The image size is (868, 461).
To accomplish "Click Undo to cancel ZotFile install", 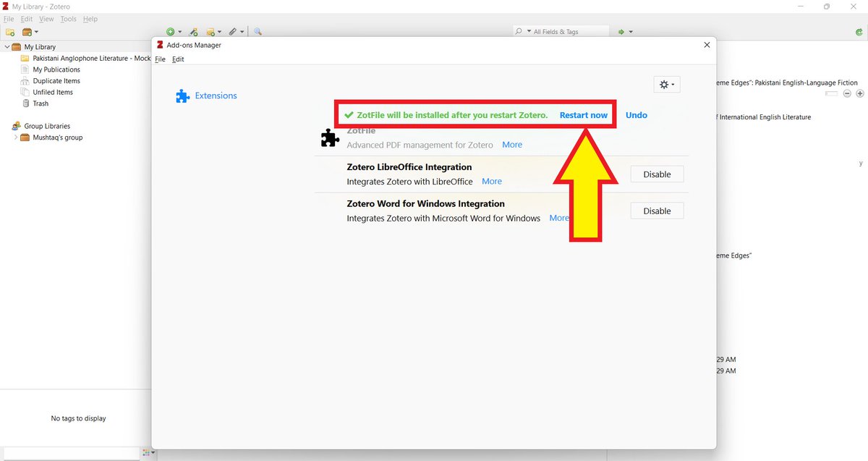I will (x=637, y=115).
